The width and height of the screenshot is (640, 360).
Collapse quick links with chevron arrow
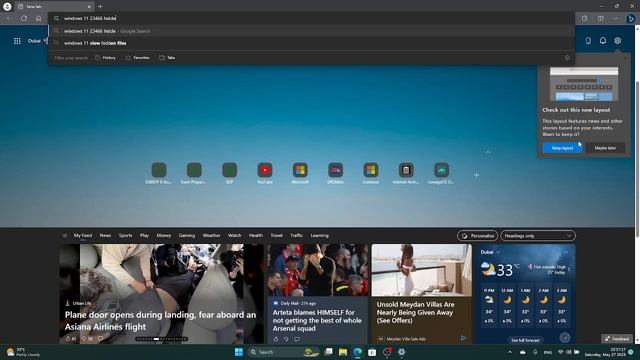[x=488, y=152]
